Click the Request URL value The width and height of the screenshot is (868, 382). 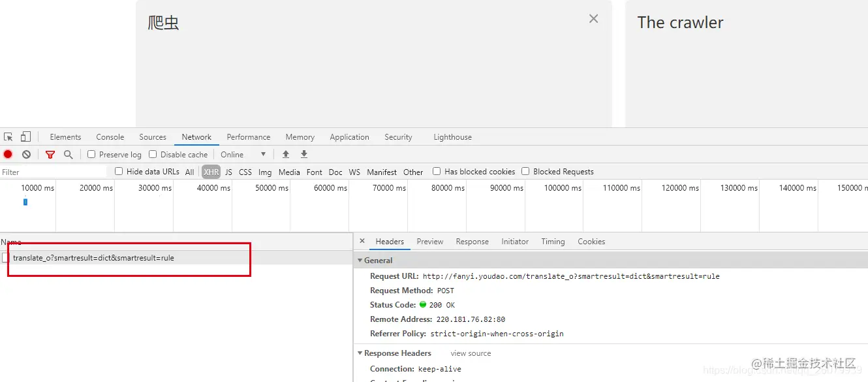(571, 276)
